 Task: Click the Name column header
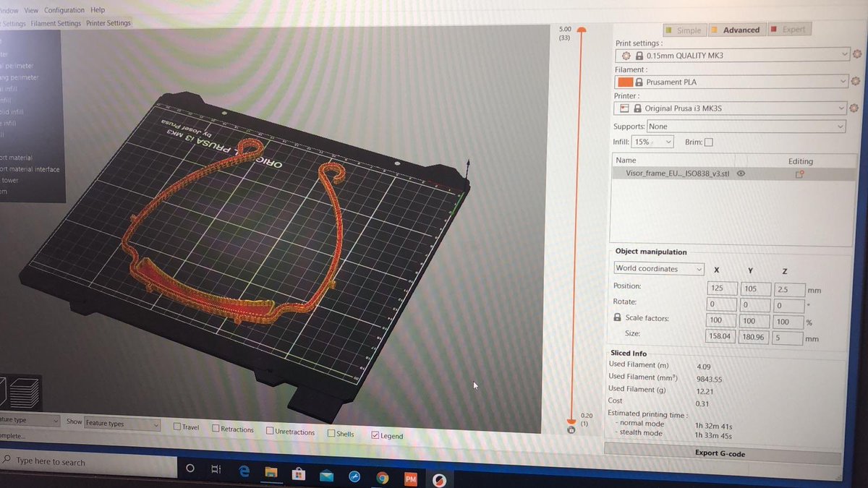coord(626,160)
